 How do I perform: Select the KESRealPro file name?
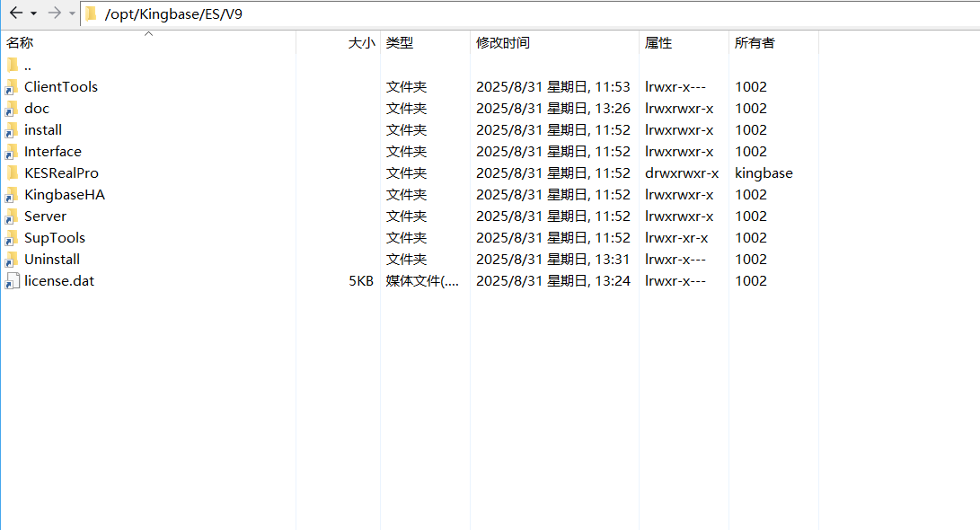pos(61,173)
